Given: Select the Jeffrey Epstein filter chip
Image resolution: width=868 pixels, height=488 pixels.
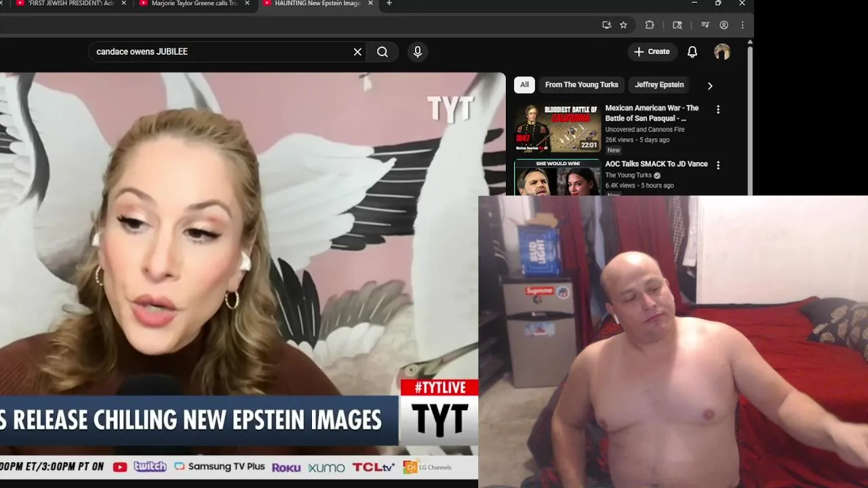Looking at the screenshot, I should click(659, 85).
